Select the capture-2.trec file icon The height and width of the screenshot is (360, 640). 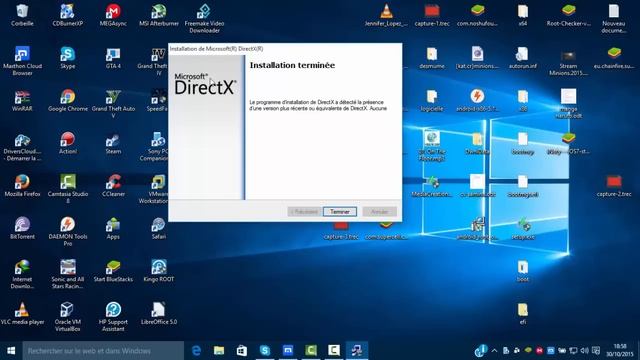(x=614, y=186)
